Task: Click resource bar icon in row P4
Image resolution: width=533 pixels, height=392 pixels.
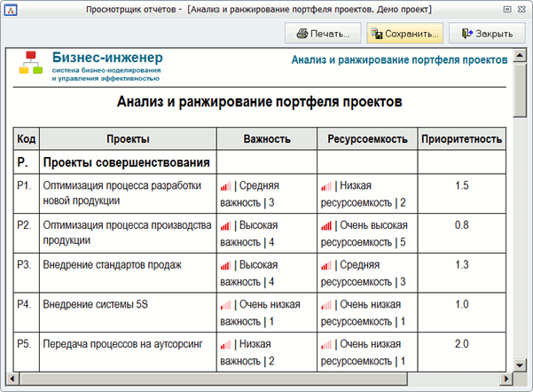Action: coord(326,305)
